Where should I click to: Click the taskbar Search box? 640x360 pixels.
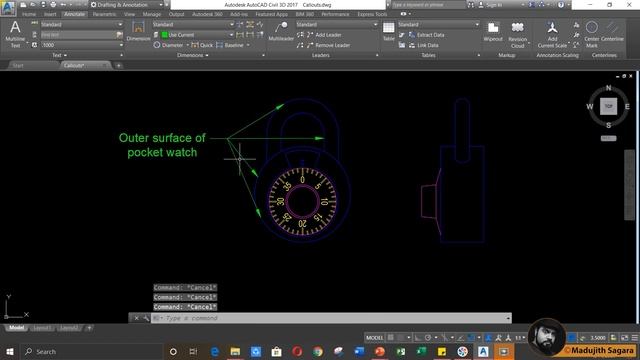click(91, 351)
